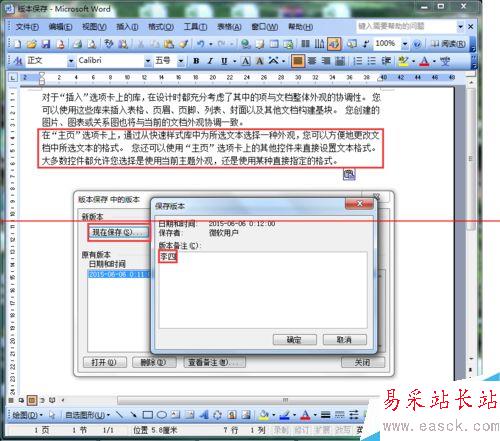Screen dimensions: 500x441
Task: Open the 插入(I) menu
Action: point(127,27)
